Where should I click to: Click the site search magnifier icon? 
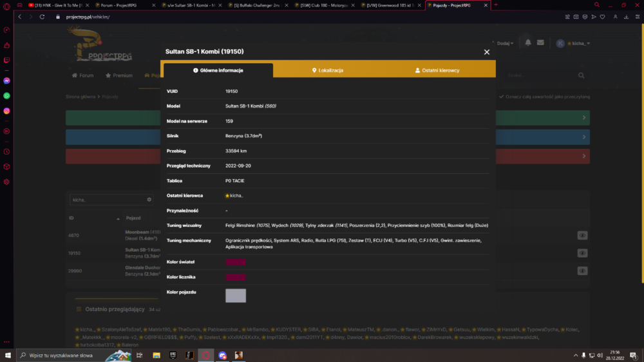(581, 75)
